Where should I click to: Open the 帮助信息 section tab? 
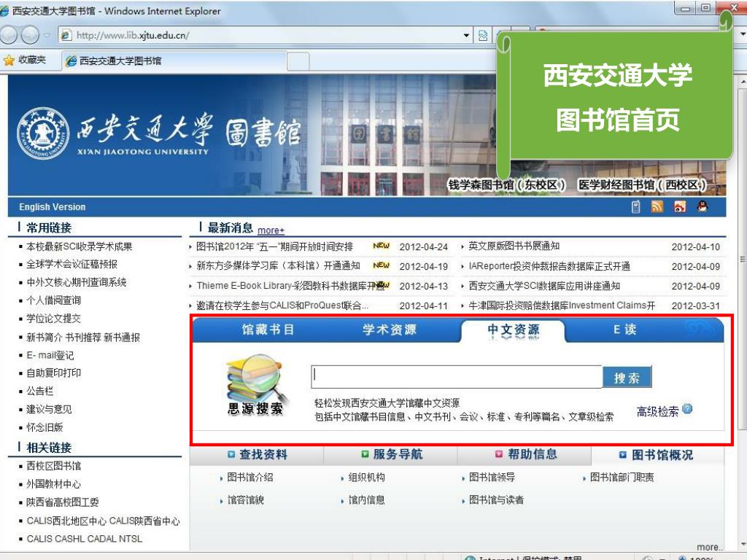tap(525, 455)
